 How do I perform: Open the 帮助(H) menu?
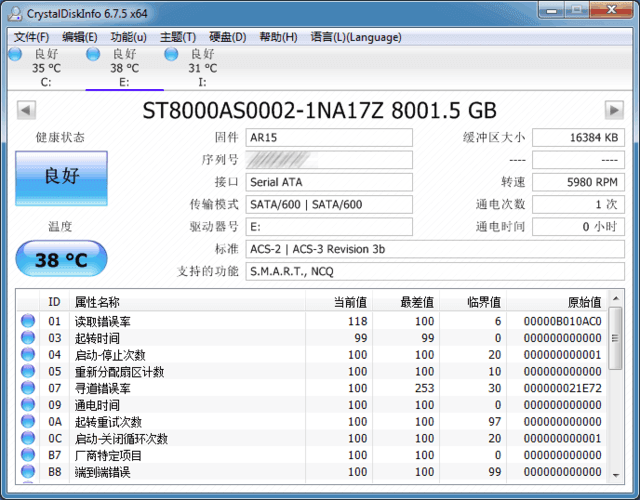[278, 37]
